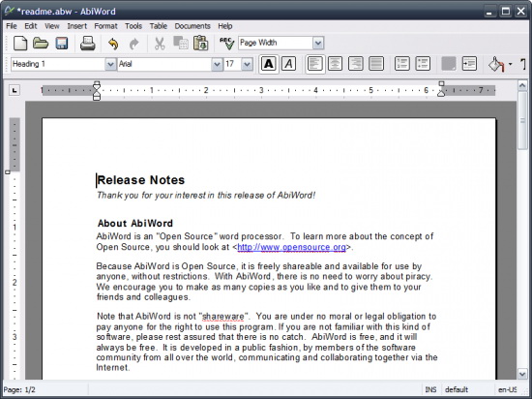The image size is (532, 399).
Task: Click the Release Notes heading
Action: [140, 180]
